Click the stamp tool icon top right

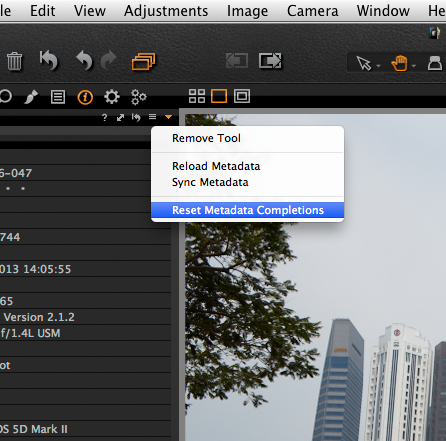tap(435, 63)
